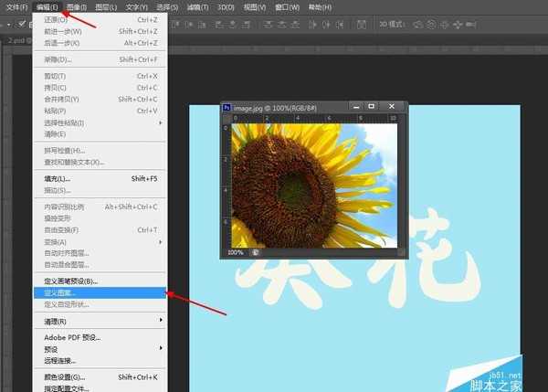
Task: Open the 3D模式 options in toolbar
Action: click(393, 25)
